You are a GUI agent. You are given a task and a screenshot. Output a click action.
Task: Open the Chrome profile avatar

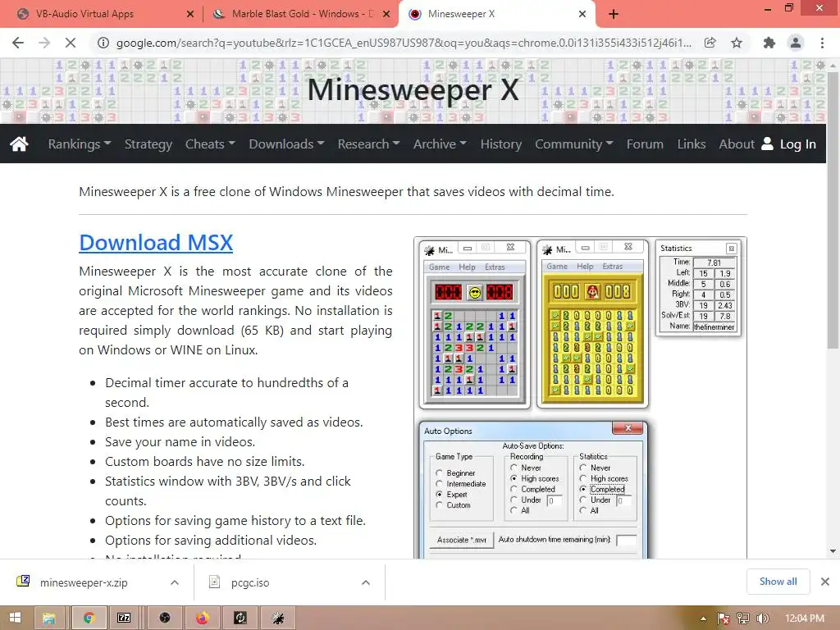click(x=796, y=43)
